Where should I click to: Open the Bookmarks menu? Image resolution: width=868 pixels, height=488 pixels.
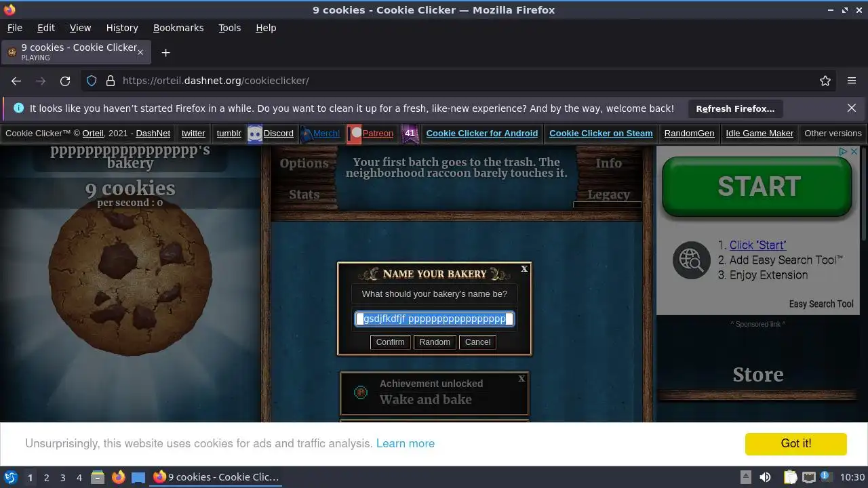(178, 28)
